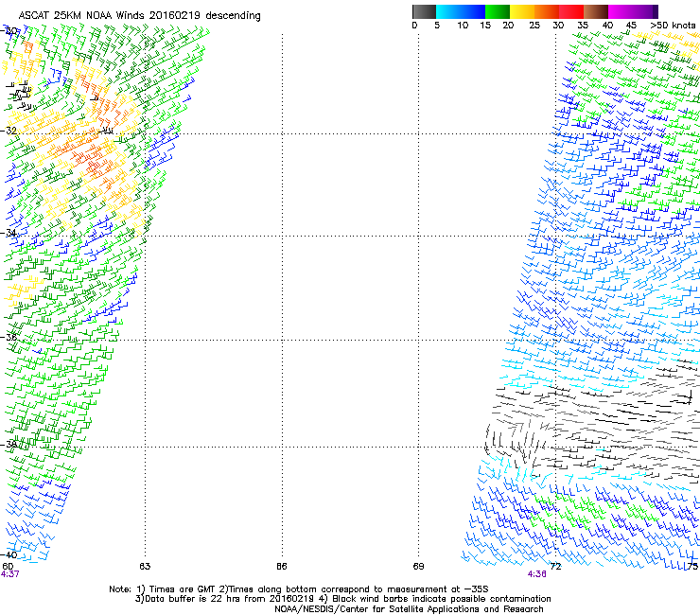This screenshot has height=615, width=700.
Task: Click the '66' longitude label
Action: pyautogui.click(x=281, y=567)
